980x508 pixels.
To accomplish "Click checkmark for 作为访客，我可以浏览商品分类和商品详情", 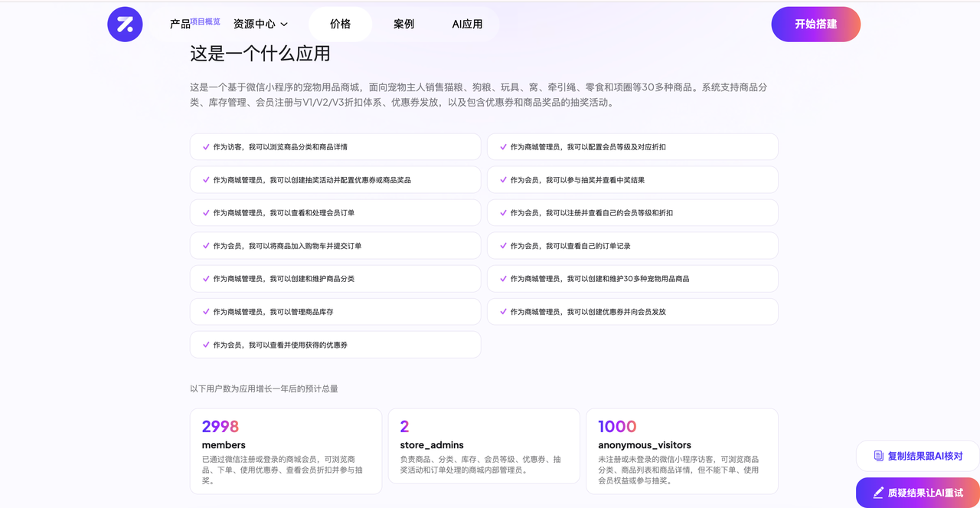I will (x=206, y=146).
